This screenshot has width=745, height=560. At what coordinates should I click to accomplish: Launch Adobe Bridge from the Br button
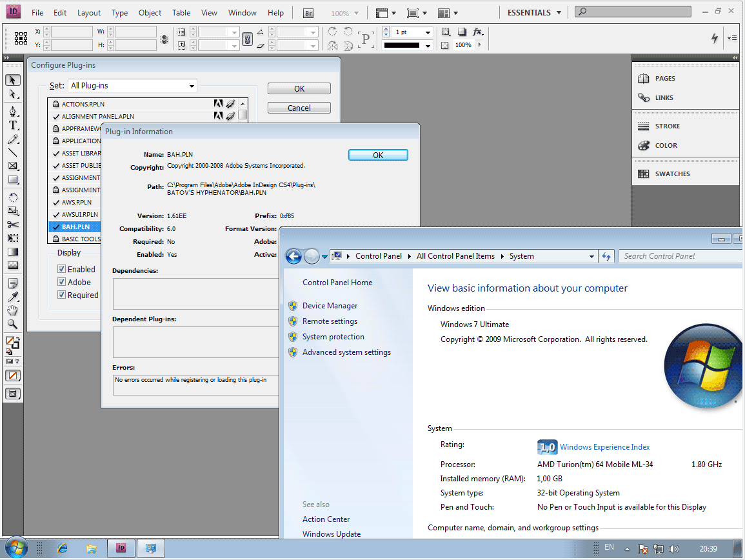(x=309, y=13)
